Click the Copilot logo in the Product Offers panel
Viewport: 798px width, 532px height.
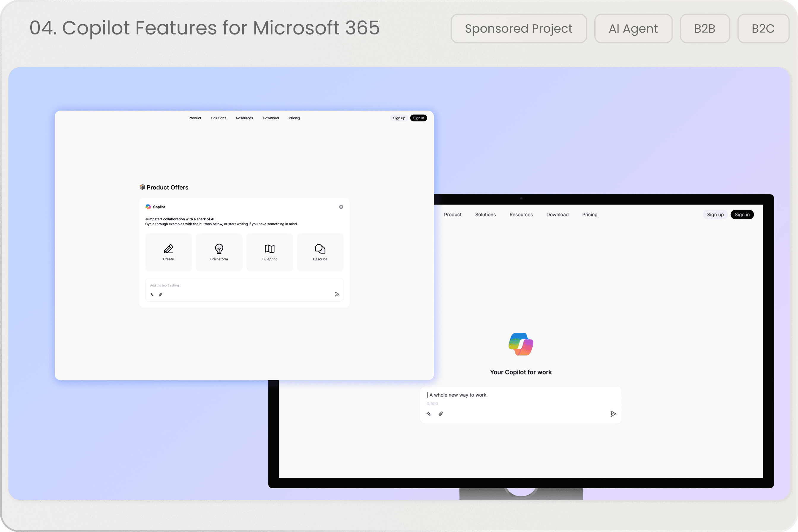click(148, 207)
